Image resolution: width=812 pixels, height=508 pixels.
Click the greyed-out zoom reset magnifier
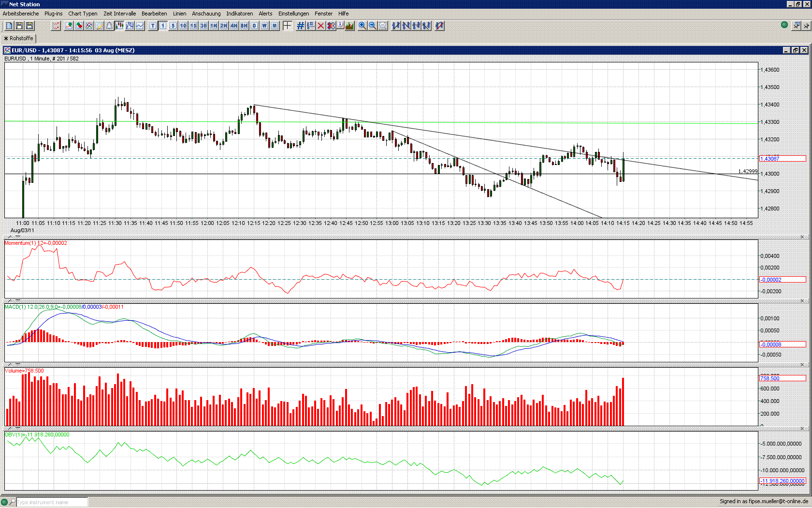click(x=383, y=26)
